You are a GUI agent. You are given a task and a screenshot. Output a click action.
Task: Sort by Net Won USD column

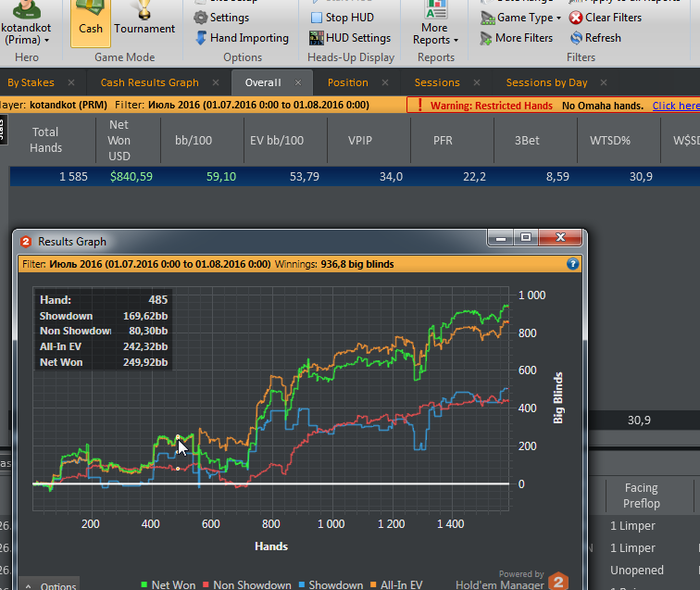coord(119,140)
